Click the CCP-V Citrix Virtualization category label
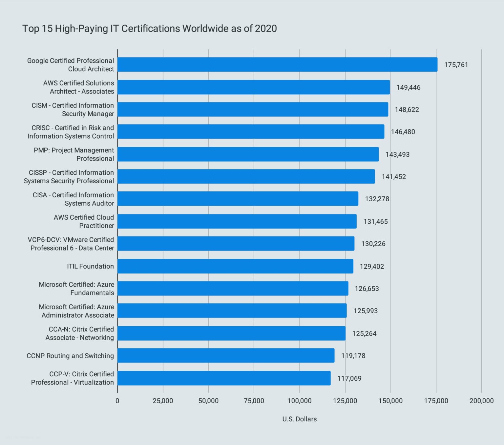504x445 pixels. (x=73, y=378)
